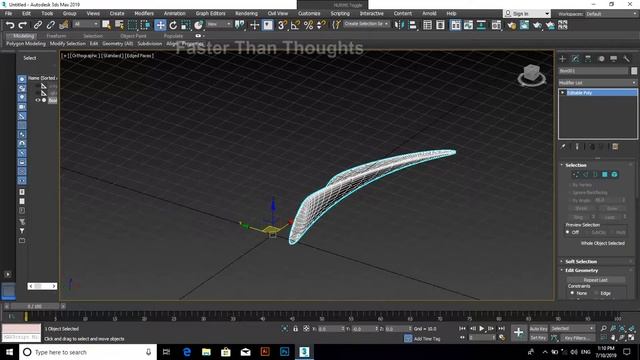Image resolution: width=640 pixels, height=360 pixels.
Task: Open the Modifier List dropdown
Action: pos(598,83)
